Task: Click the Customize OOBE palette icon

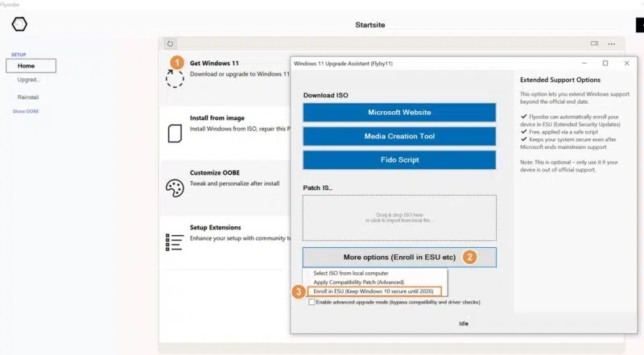Action: coord(175,188)
